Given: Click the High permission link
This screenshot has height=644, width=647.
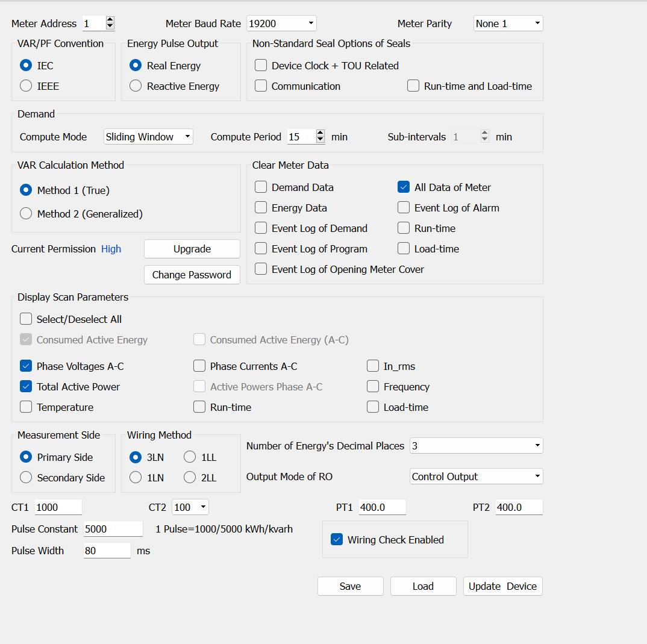Looking at the screenshot, I should tap(111, 249).
